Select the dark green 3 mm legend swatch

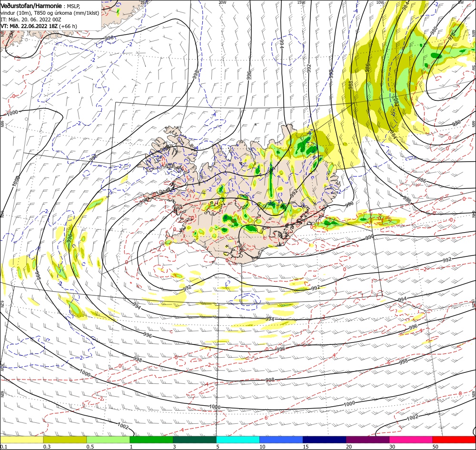195,440
